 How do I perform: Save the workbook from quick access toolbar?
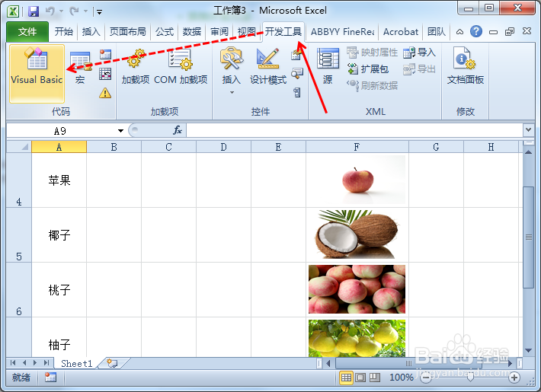[34, 11]
